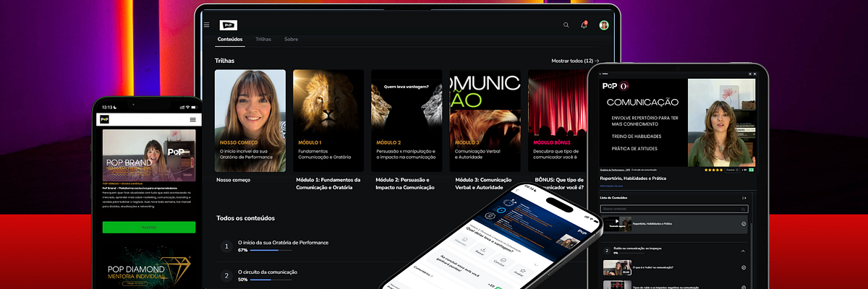Viewport: 868px width, 289px height.
Task: Collapse the Lista de Conteúdos panel icon
Action: (744, 197)
